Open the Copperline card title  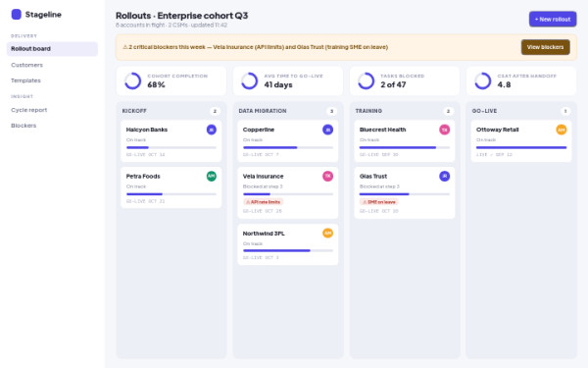coord(259,130)
